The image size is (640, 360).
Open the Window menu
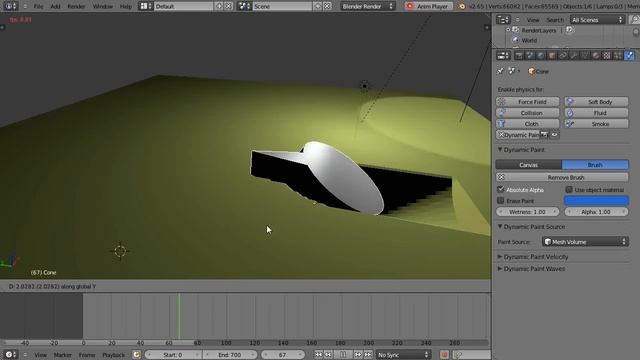102,7
